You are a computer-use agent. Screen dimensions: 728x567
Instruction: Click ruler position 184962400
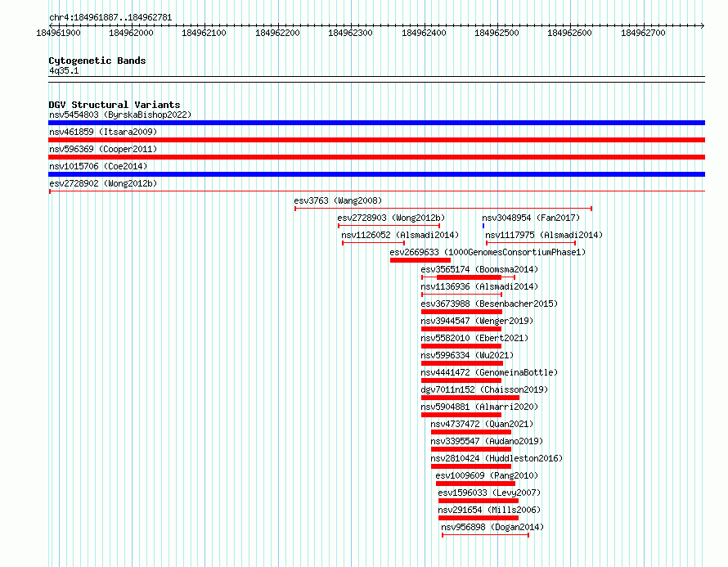pyautogui.click(x=424, y=33)
